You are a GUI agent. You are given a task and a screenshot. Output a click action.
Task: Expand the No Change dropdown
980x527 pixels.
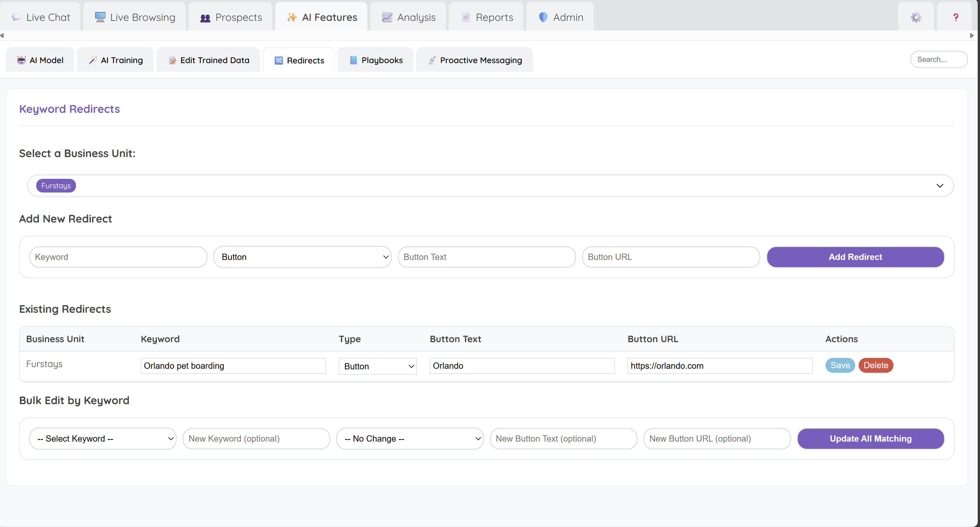click(x=410, y=438)
